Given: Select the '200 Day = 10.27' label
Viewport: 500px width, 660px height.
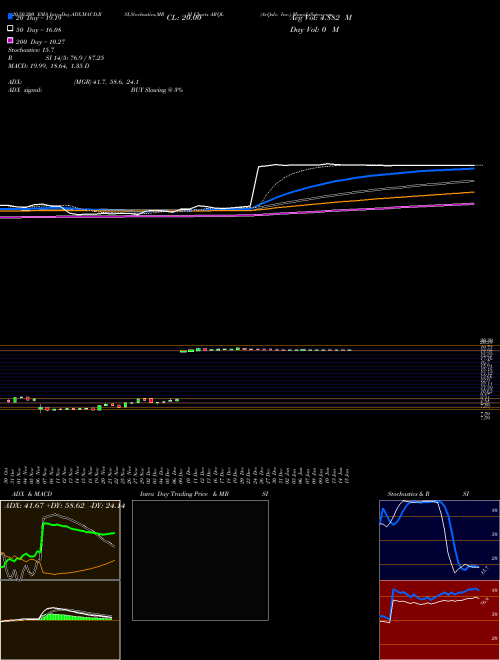Looking at the screenshot, I should pyautogui.click(x=40, y=41).
